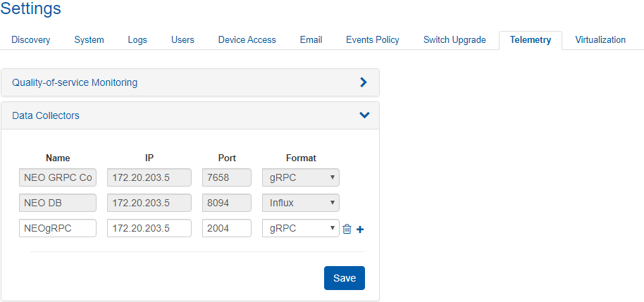
Task: Select the Users tab
Action: 182,40
